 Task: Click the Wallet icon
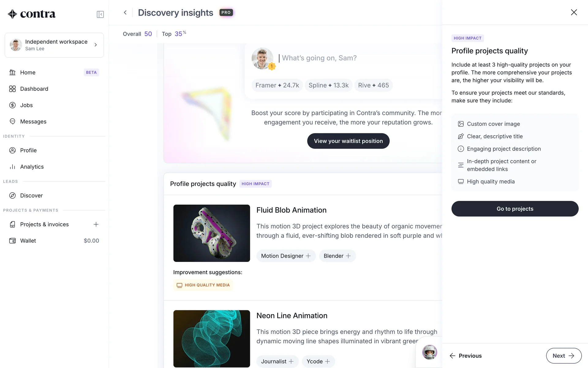[x=13, y=241]
